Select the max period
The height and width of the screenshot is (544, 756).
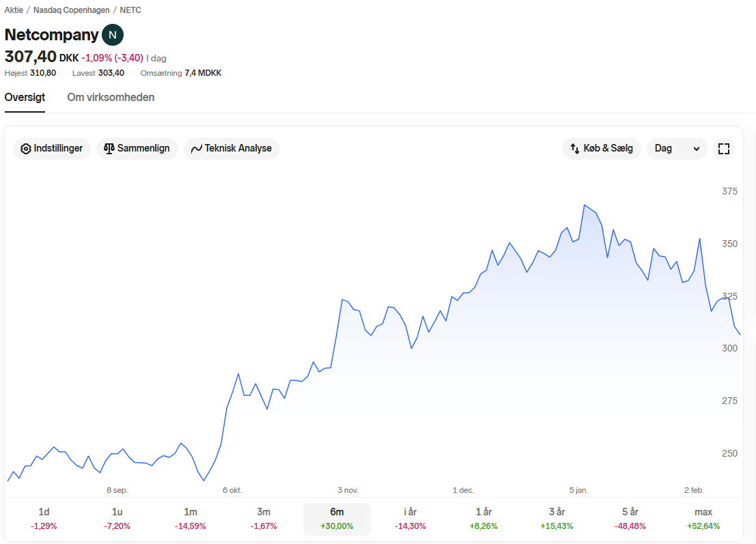tap(703, 519)
